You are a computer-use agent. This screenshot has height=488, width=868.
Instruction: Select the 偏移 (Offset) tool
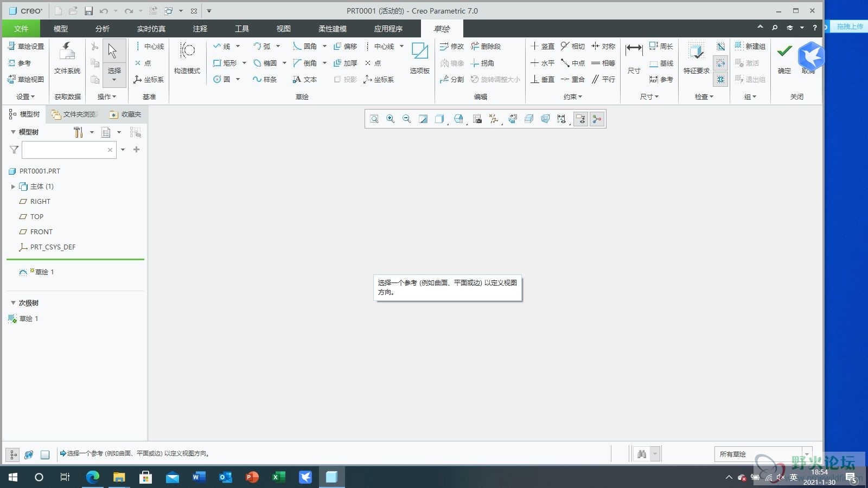(345, 47)
